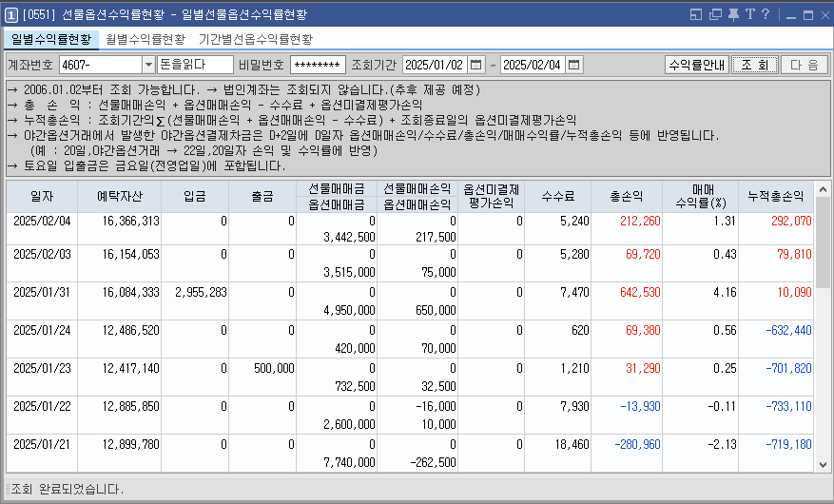
Task: Click option trade amount 7,740,000
Action: coord(349,462)
